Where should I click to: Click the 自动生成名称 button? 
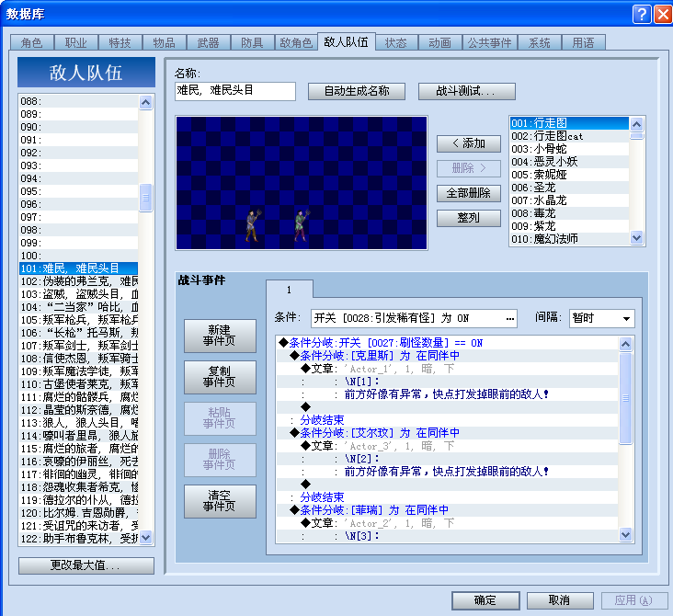point(356,91)
